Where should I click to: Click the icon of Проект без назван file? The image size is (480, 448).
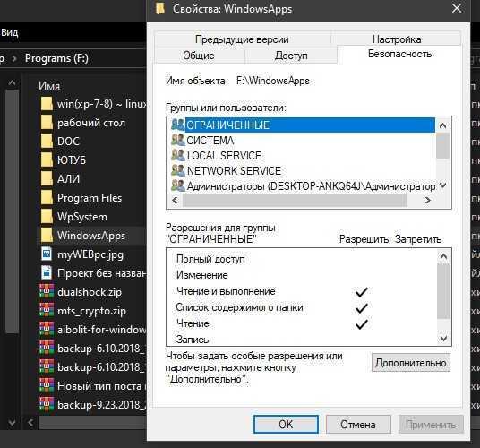pos(47,273)
